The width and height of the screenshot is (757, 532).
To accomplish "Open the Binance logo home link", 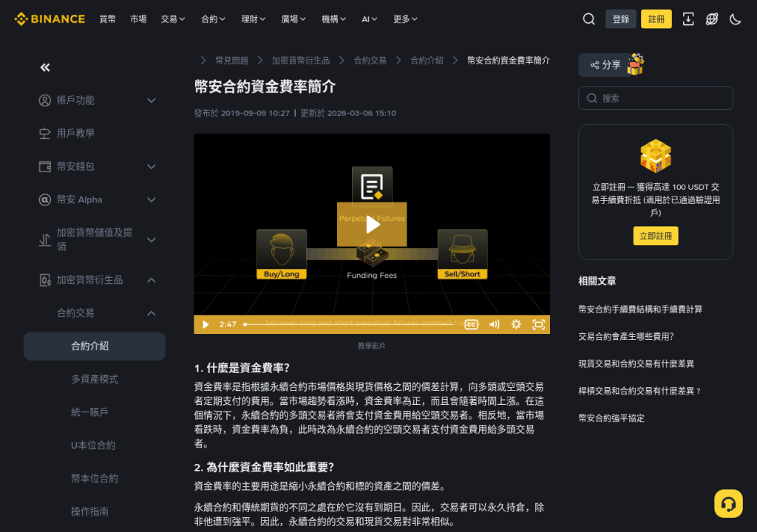I will [x=50, y=18].
